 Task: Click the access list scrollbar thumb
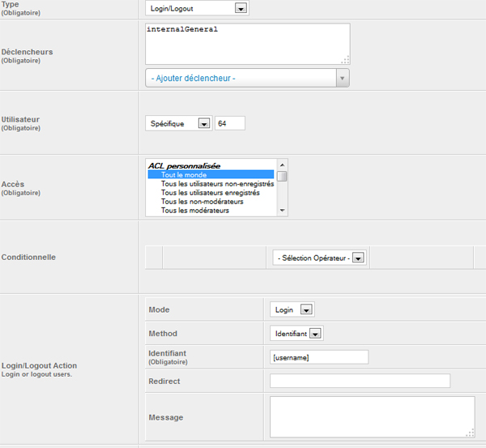282,176
